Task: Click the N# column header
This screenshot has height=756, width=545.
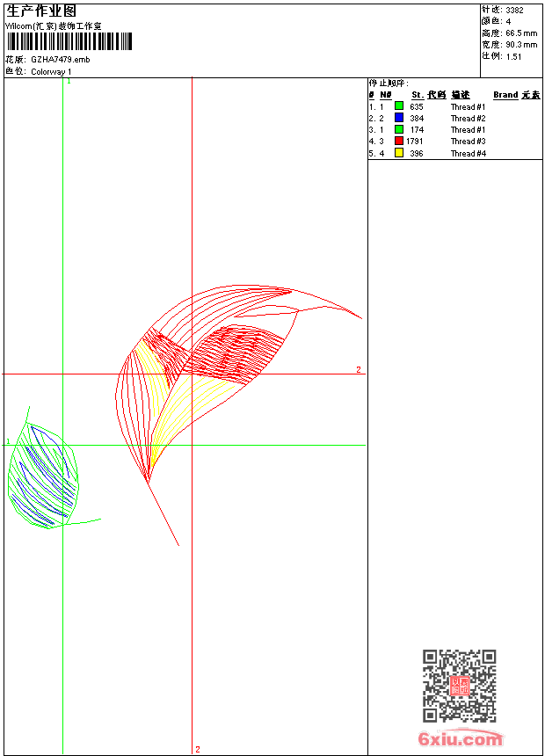Action: [386, 95]
